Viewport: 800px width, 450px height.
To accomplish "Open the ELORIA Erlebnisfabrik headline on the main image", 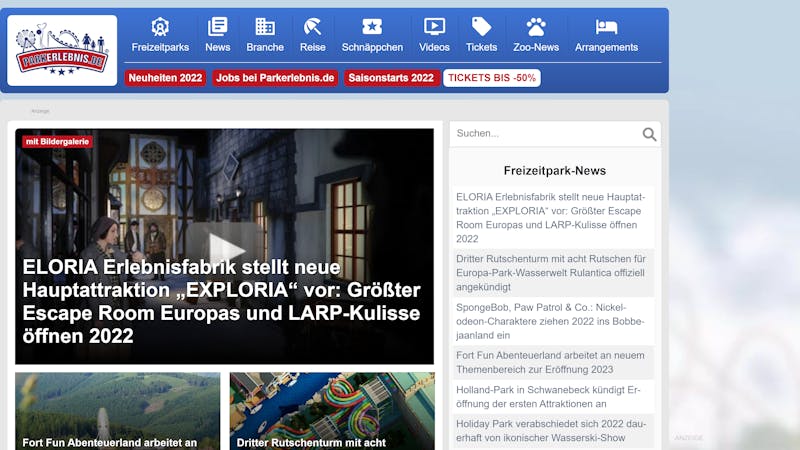I will tap(221, 302).
